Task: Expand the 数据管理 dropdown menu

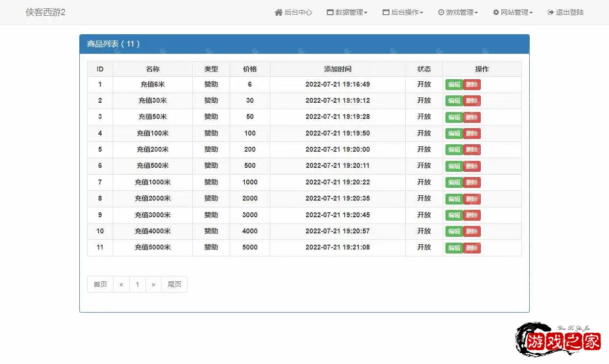Action: click(x=347, y=12)
